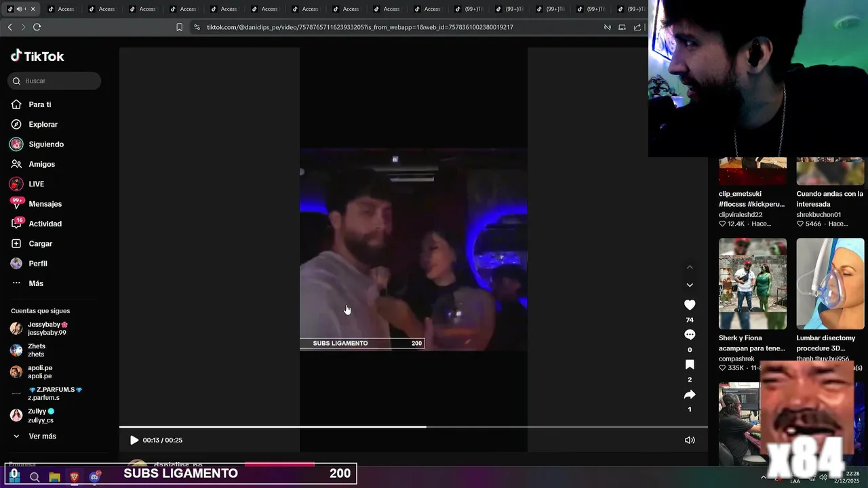Open the clipviraleshd22 author profile
This screenshot has height=488, width=868.
click(741, 215)
